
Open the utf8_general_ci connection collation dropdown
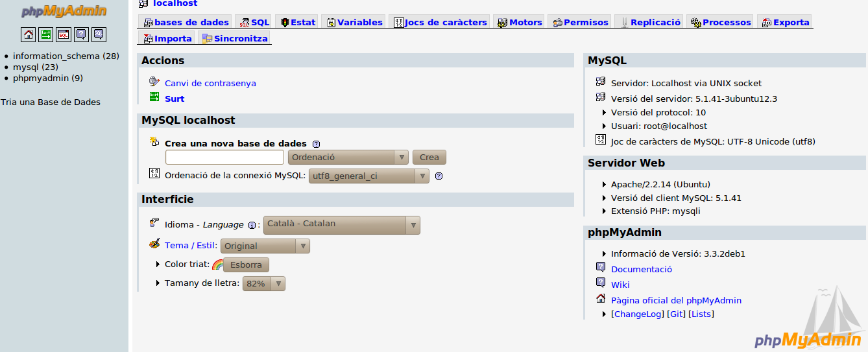pos(368,176)
